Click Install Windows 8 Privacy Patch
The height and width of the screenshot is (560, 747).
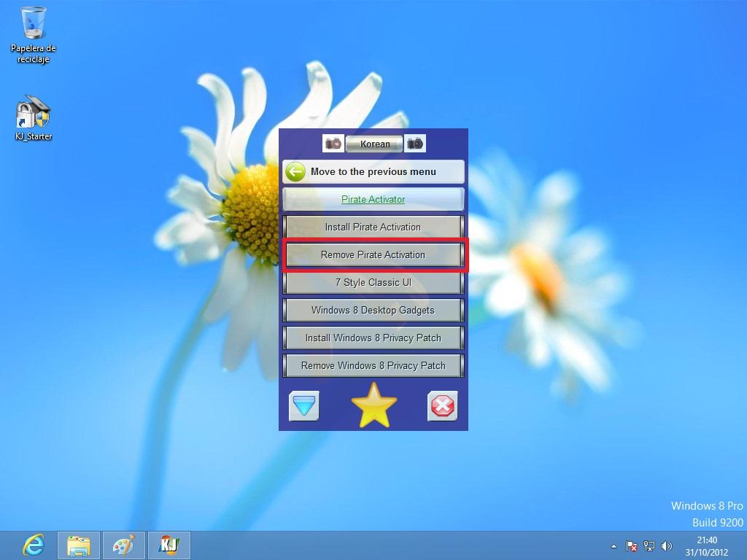373,338
